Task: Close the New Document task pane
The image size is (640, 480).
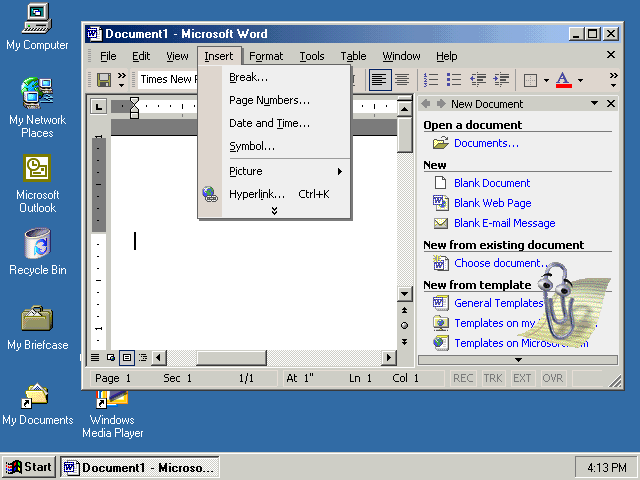Action: coord(611,104)
